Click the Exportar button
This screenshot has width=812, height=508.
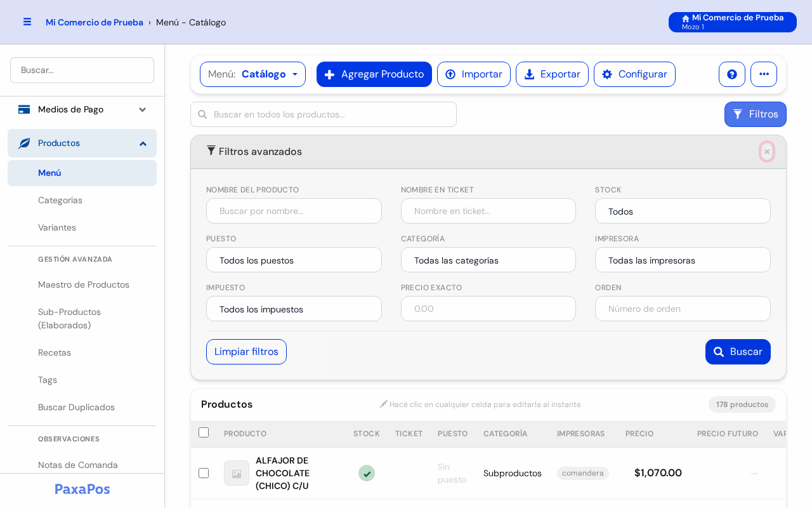(x=552, y=74)
